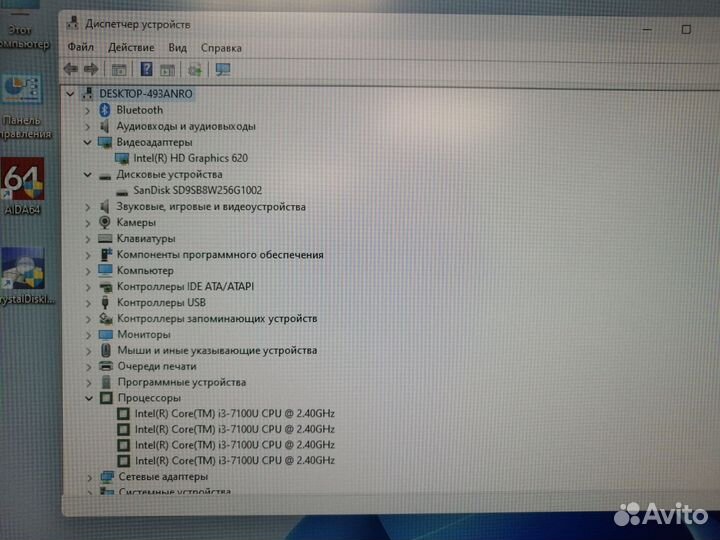Open the AIDA64 desktop shortcut
Screen dimensions: 720x540
click(23, 186)
